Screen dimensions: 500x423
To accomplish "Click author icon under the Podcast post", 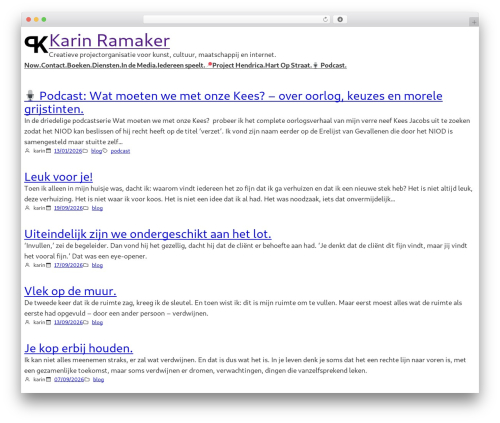I will point(27,151).
